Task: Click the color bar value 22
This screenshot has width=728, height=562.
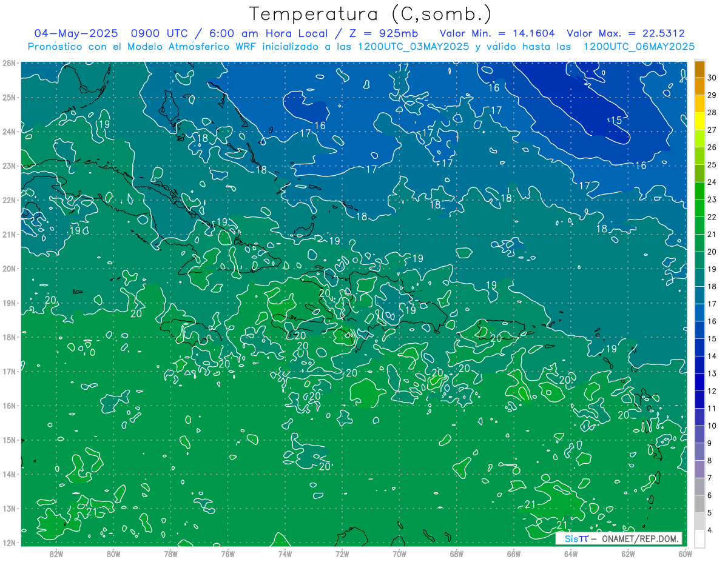Action: tap(712, 217)
